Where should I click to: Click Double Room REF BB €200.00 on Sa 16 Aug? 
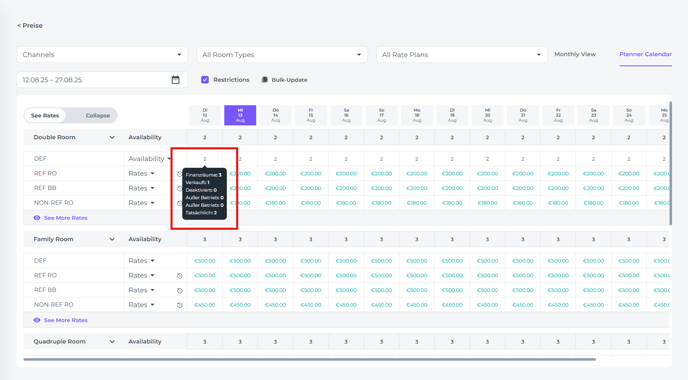(x=346, y=188)
